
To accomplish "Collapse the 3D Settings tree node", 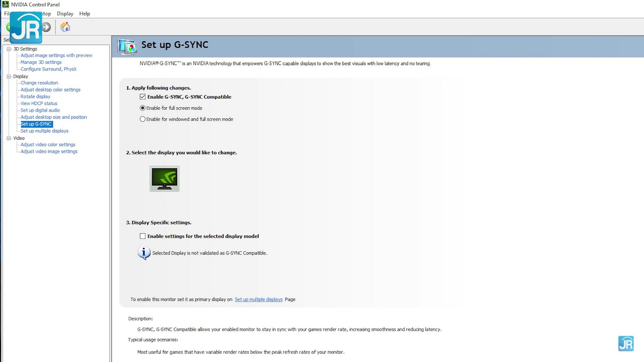I will click(x=9, y=49).
